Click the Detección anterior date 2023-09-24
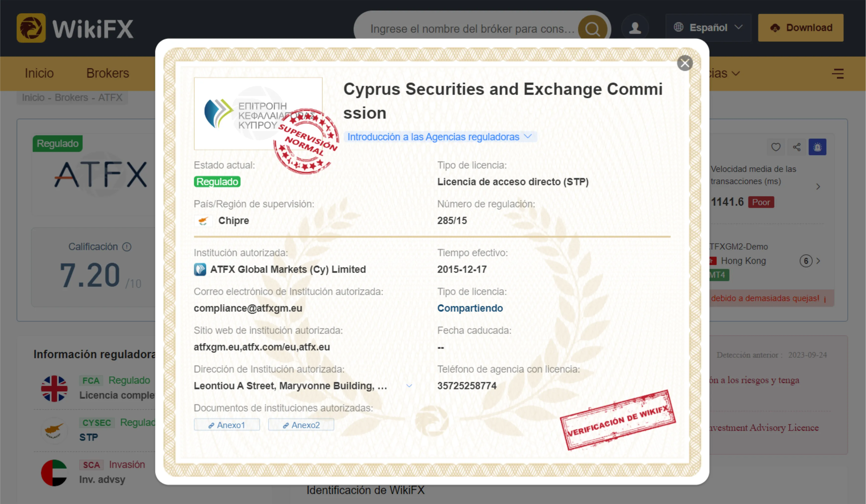Image resolution: width=866 pixels, height=504 pixels. (x=807, y=355)
